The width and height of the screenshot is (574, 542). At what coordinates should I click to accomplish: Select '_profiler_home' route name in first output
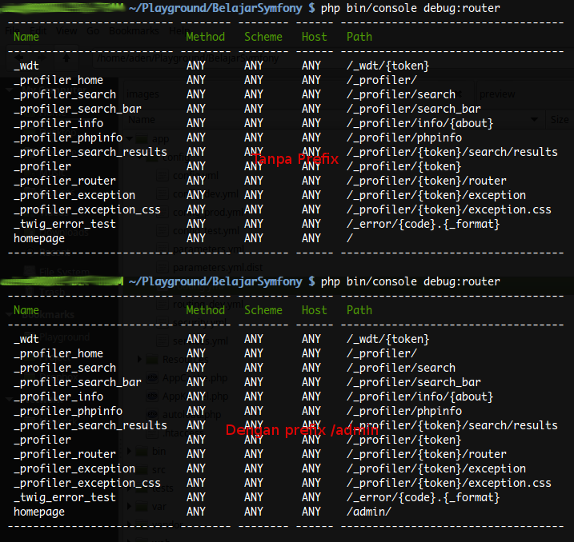(58, 80)
